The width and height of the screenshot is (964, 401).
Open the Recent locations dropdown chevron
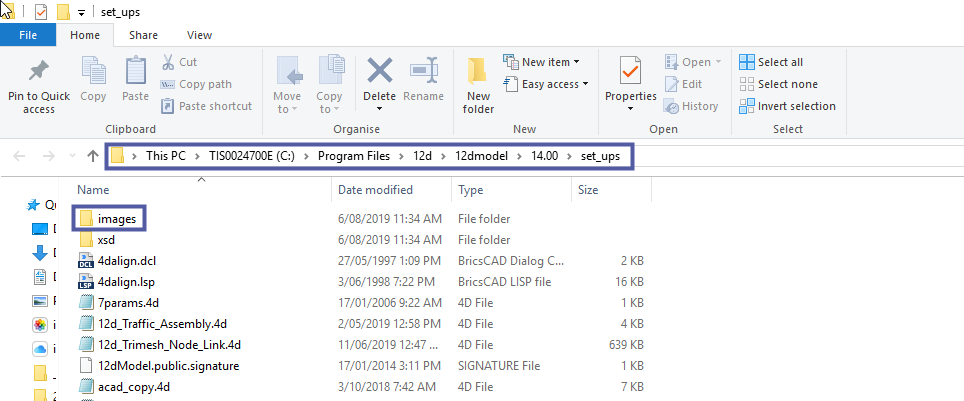[x=73, y=156]
